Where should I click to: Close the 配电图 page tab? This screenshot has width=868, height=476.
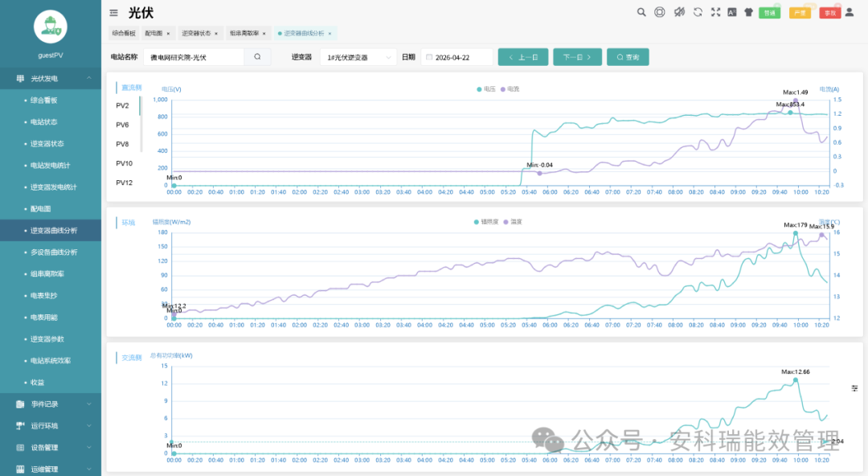(x=168, y=33)
